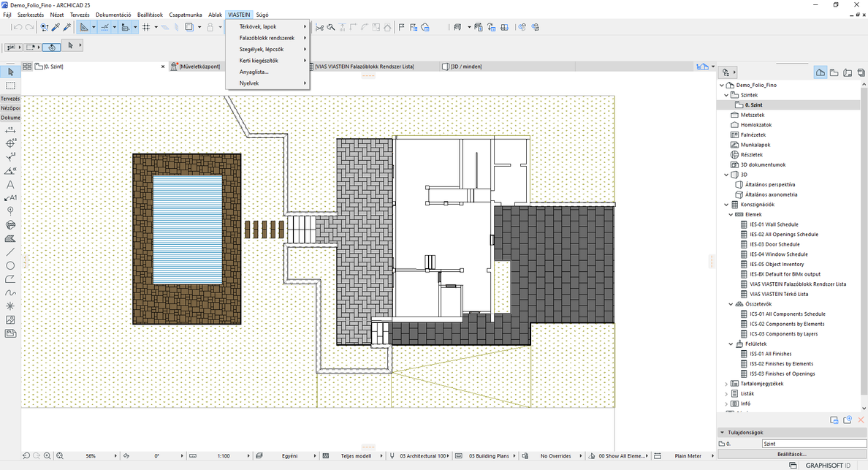Collapse the Konszignációk tree node
868x470 pixels.
point(726,205)
